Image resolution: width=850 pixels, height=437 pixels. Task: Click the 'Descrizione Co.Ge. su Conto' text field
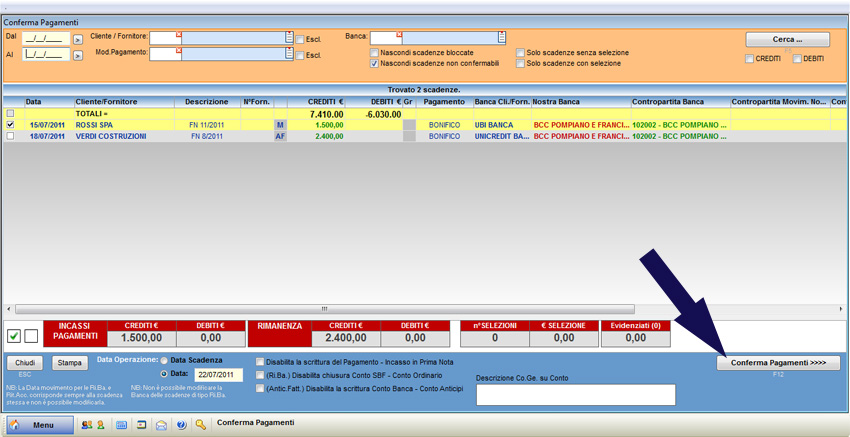click(575, 394)
